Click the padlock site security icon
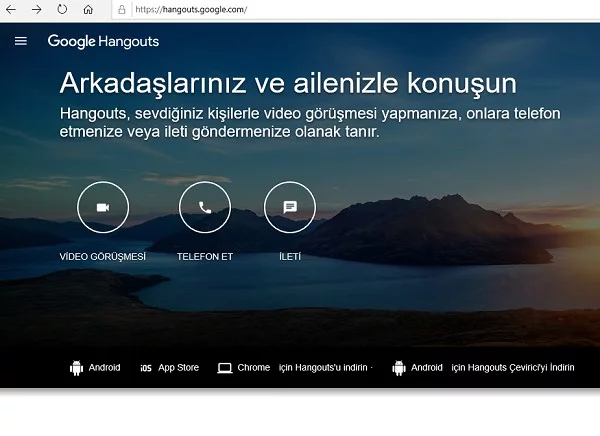 coord(122,10)
